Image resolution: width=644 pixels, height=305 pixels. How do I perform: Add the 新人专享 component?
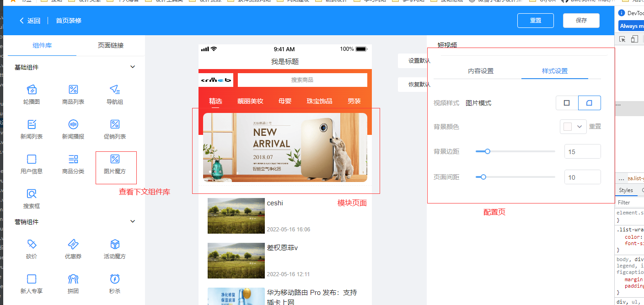[x=32, y=284]
